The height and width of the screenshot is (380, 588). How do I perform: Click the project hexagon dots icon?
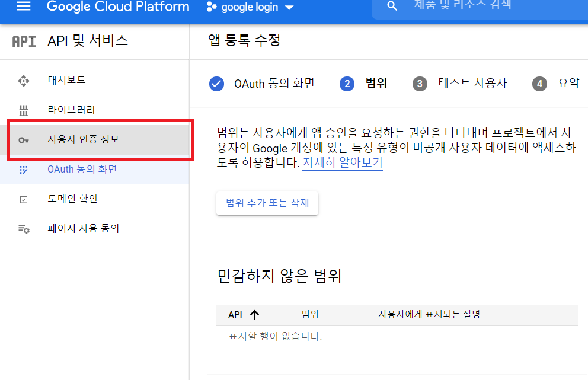pos(212,7)
